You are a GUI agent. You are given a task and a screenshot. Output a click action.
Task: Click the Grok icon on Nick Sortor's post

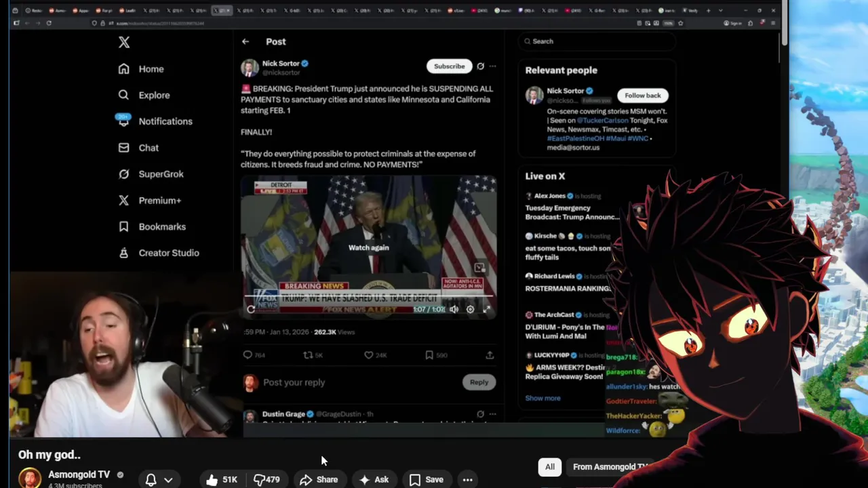tap(480, 66)
